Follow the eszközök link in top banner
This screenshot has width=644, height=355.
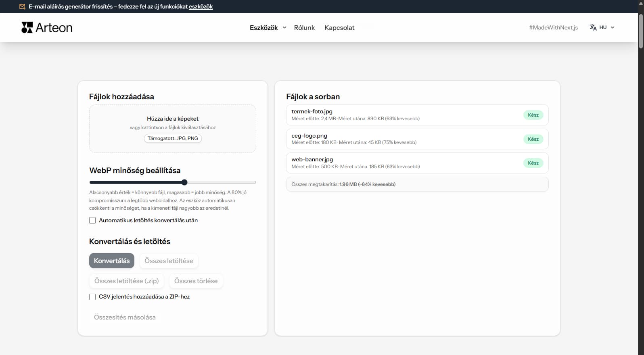point(201,6)
